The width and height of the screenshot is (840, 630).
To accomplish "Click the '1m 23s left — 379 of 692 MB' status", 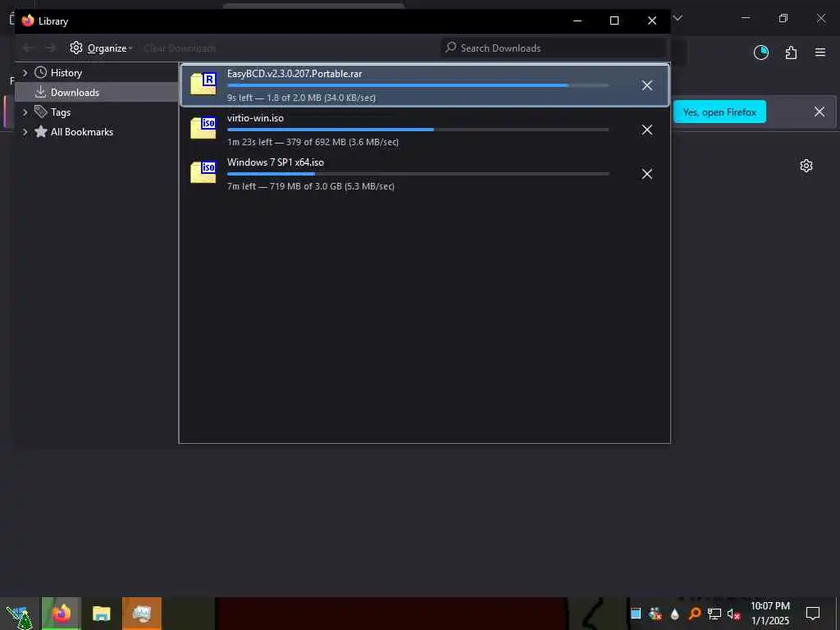I will (x=313, y=142).
